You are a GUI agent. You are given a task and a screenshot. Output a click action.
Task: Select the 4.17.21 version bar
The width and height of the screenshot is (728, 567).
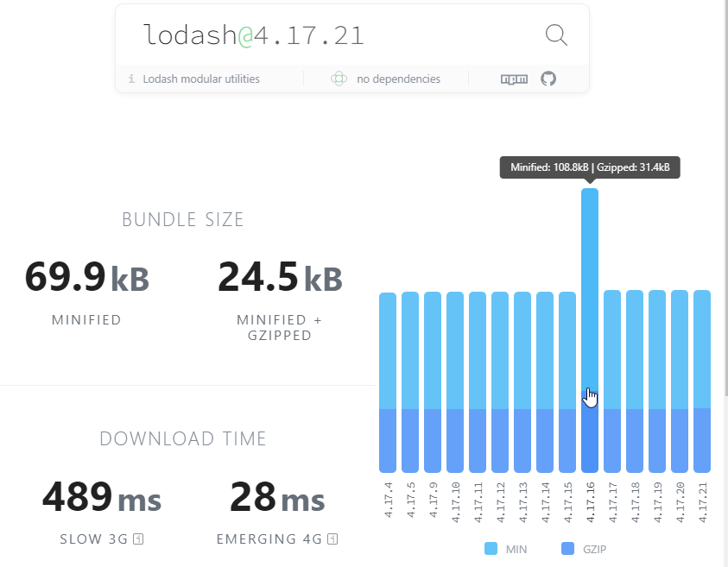pos(702,381)
